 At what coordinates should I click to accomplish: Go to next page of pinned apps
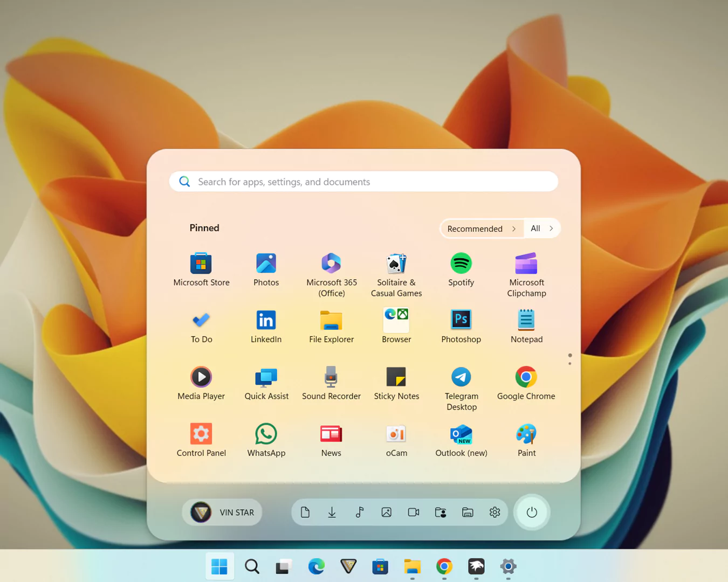(x=569, y=363)
